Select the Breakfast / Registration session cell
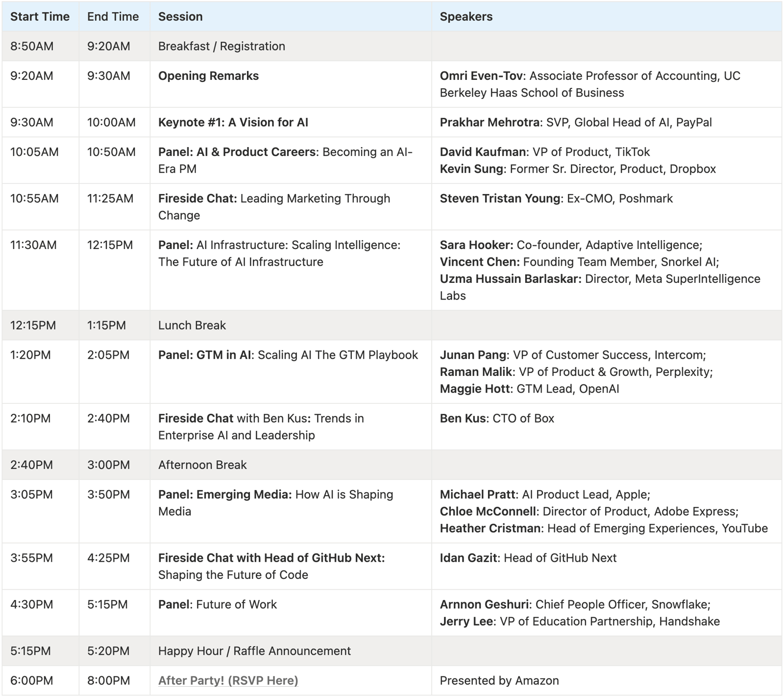Image resolution: width=784 pixels, height=699 pixels. (221, 46)
